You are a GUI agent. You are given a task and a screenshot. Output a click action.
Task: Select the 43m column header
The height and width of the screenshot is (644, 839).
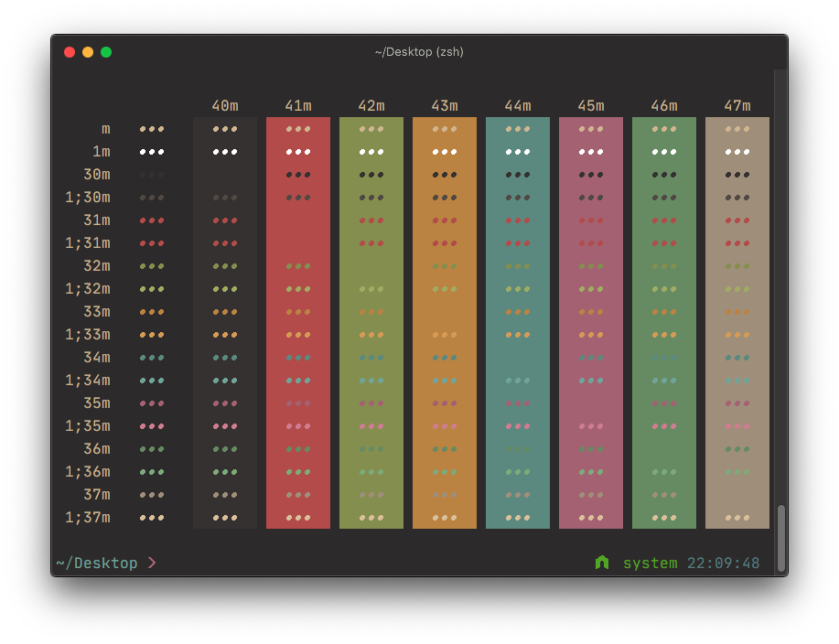click(445, 105)
